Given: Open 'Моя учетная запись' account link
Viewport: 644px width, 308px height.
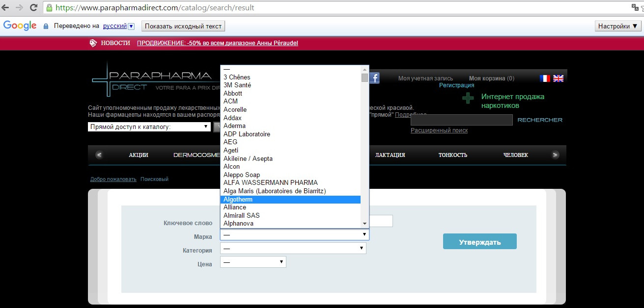Looking at the screenshot, I should [425, 78].
